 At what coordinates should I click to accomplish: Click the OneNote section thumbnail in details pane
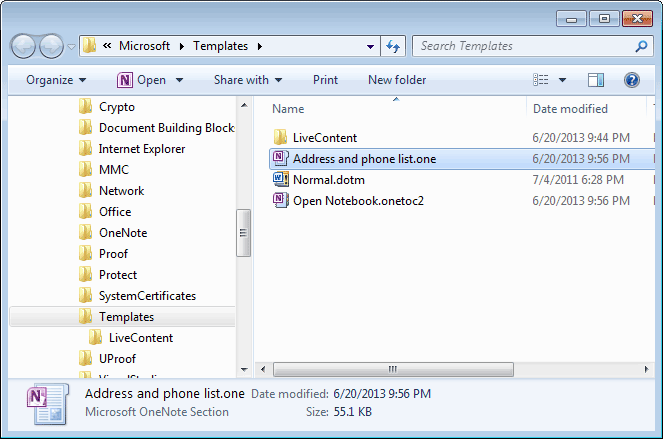47,404
